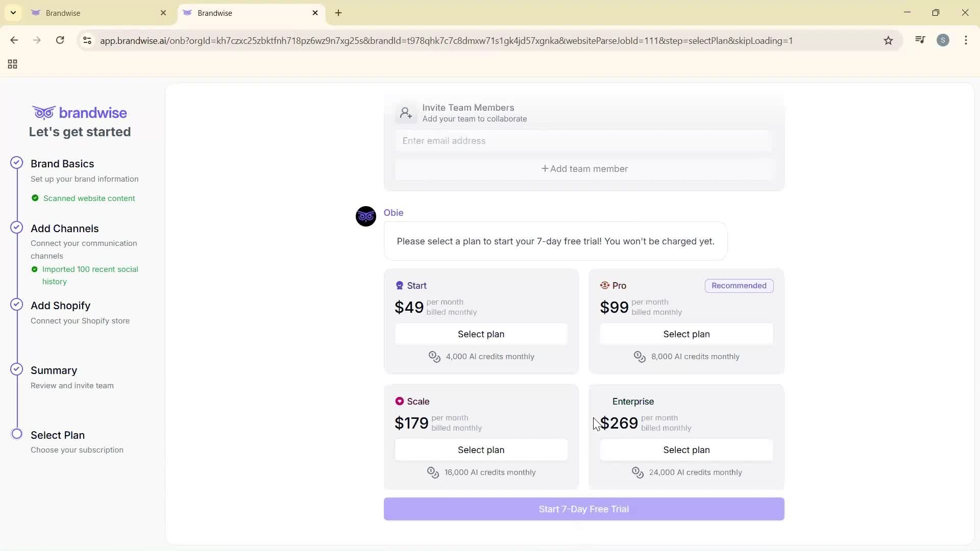Click the brandwise owl logo in the sidebar
The height and width of the screenshot is (551, 980).
43,112
